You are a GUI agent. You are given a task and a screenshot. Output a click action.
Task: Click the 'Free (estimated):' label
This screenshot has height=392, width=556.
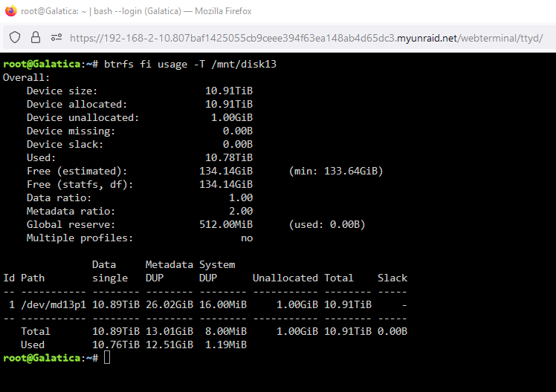[77, 171]
